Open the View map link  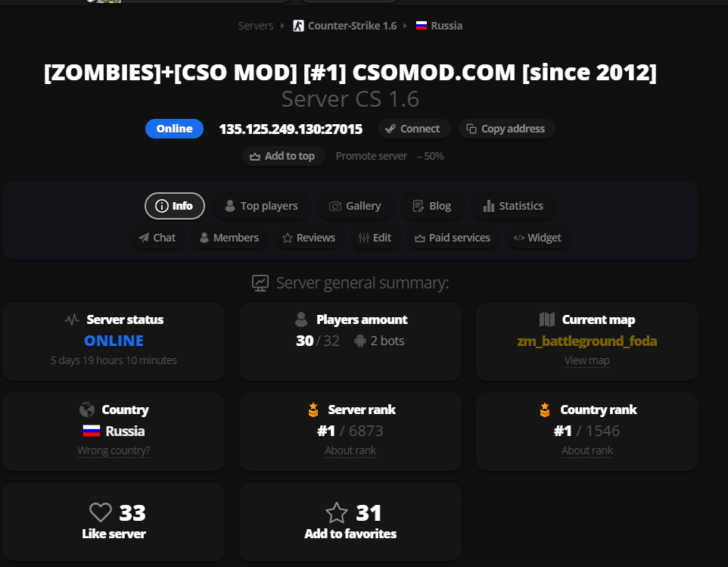point(586,360)
